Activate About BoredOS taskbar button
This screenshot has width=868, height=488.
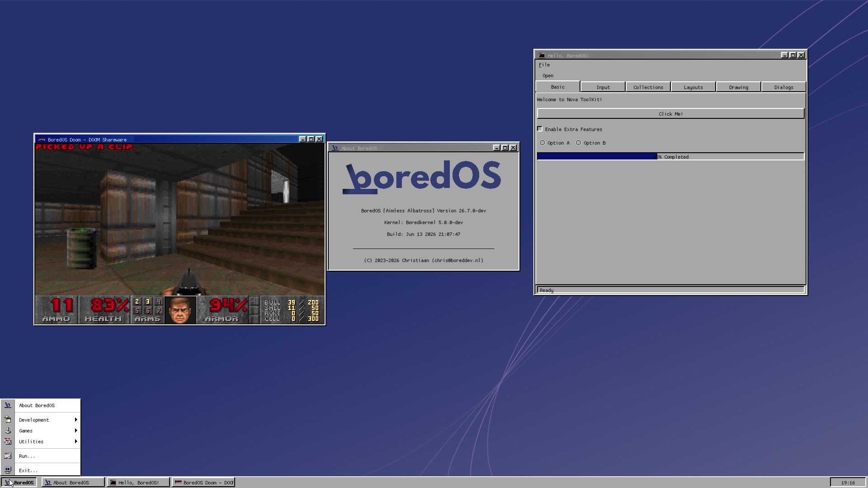click(73, 483)
